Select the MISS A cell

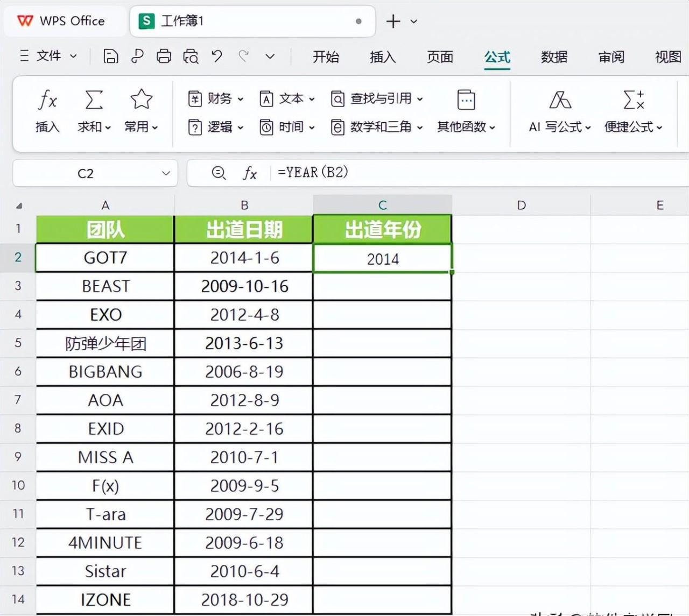pos(106,457)
